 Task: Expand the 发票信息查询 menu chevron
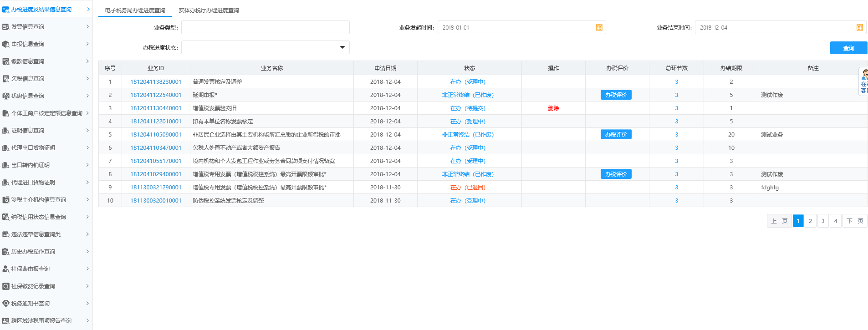87,26
